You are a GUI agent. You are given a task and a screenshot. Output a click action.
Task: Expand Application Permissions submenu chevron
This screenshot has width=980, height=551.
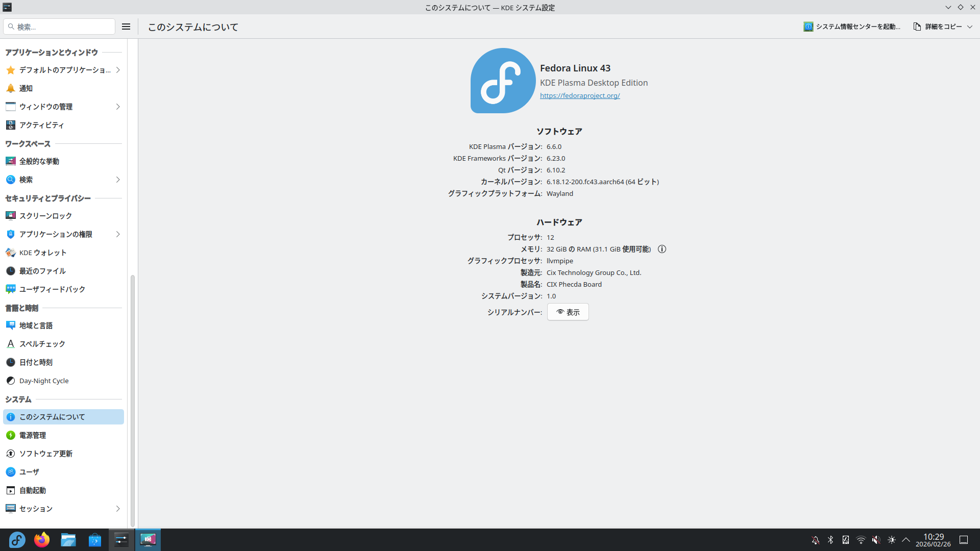[x=118, y=234]
